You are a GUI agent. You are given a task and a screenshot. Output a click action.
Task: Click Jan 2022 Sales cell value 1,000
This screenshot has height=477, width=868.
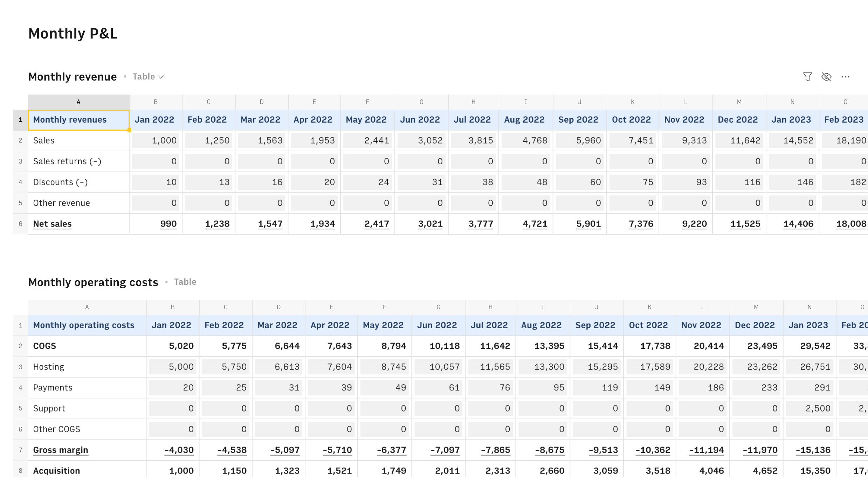[156, 140]
